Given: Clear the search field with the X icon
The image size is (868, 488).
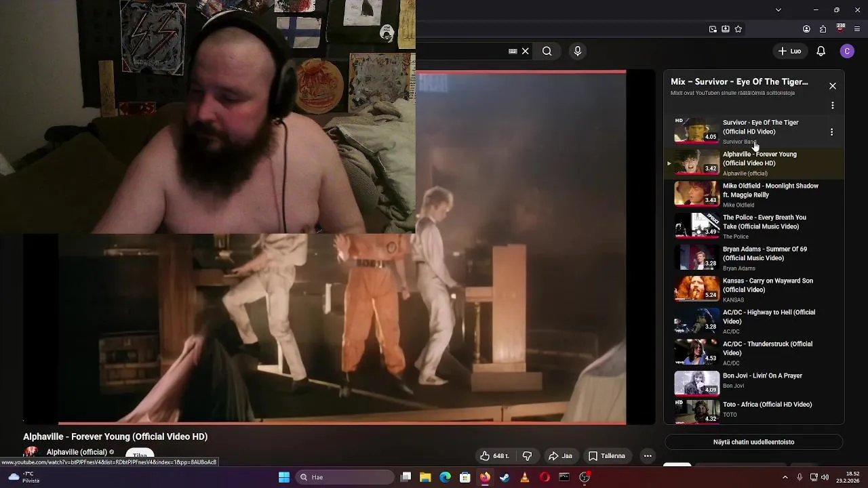Looking at the screenshot, I should (525, 51).
